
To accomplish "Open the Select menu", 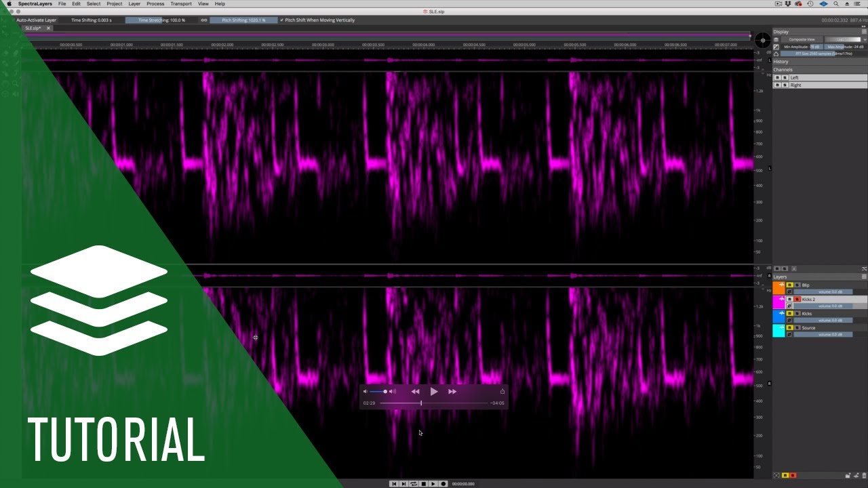I will 94,3.
